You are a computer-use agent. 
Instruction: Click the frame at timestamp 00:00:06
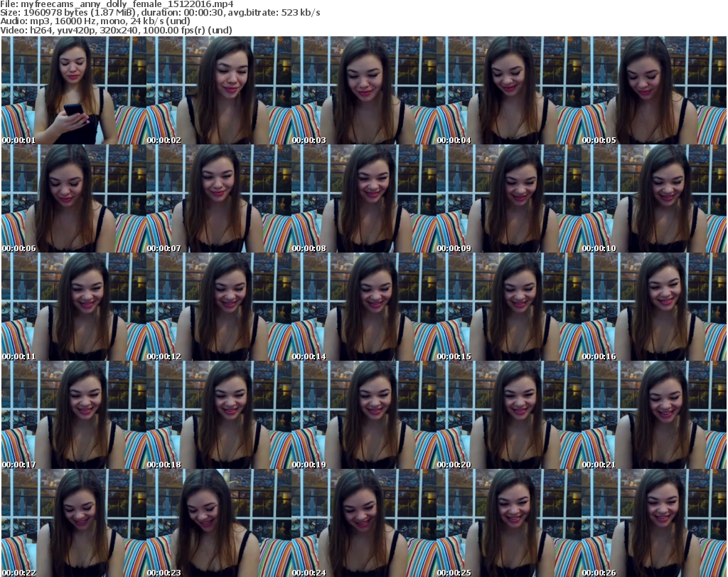[73, 199]
